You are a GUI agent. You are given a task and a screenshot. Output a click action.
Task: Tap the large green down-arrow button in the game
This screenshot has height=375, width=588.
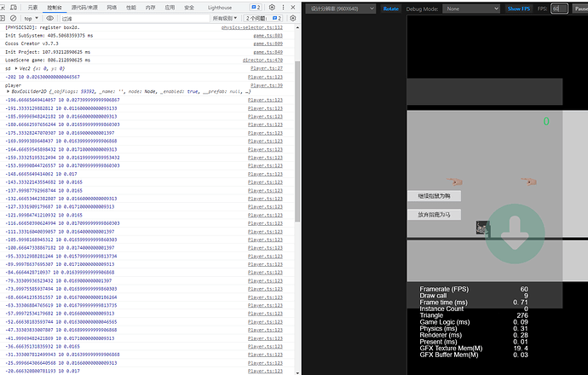[x=515, y=234]
